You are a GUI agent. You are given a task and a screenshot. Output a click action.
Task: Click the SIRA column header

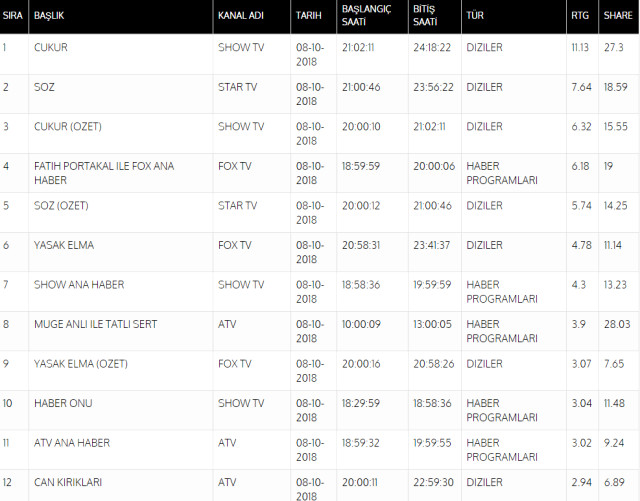(12, 18)
